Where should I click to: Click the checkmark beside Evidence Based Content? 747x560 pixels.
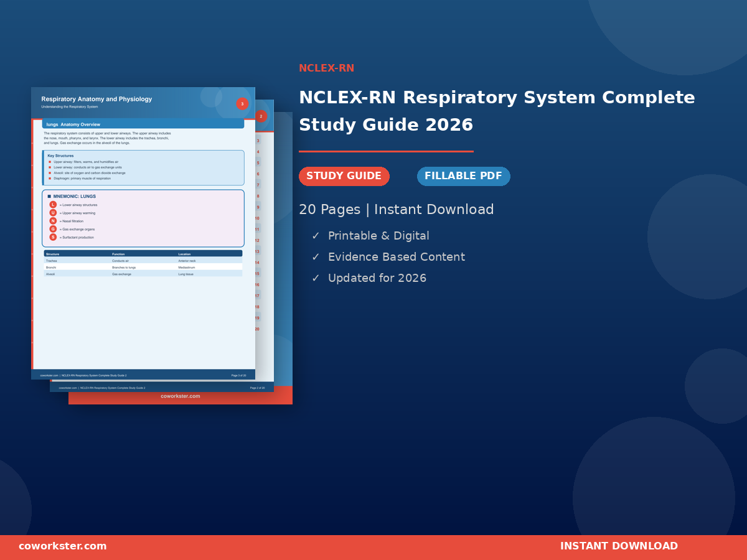[316, 257]
